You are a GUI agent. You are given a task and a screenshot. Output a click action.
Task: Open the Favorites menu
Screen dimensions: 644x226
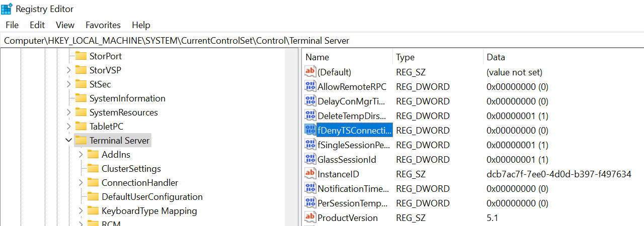(x=103, y=25)
